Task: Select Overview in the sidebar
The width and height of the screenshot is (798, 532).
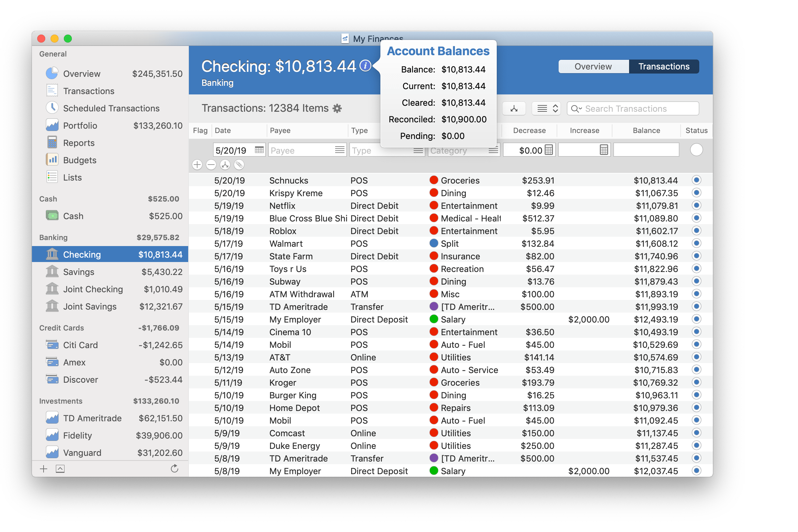Action: coord(110,73)
